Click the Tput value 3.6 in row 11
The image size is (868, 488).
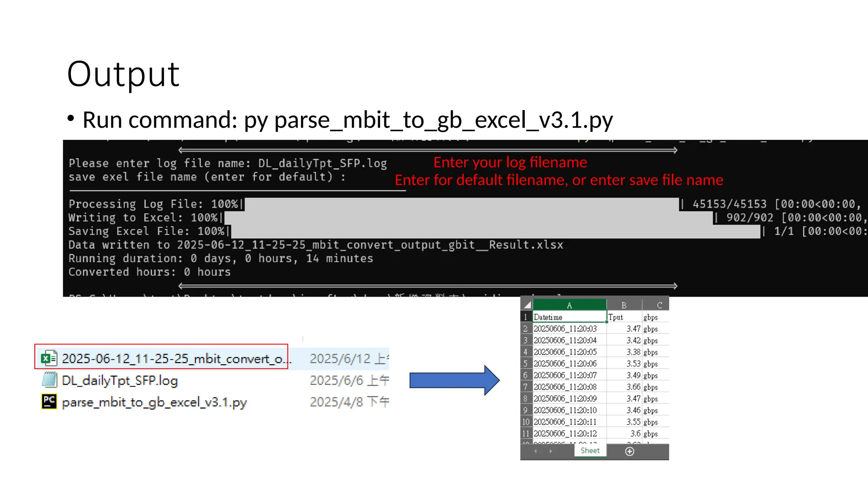[x=624, y=433]
